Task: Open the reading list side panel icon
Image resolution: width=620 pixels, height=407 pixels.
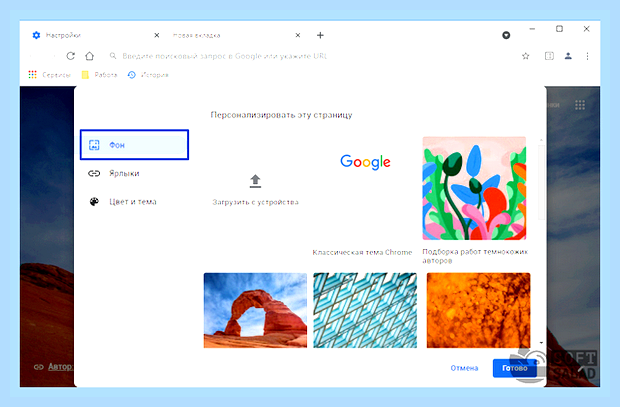Action: 549,56
